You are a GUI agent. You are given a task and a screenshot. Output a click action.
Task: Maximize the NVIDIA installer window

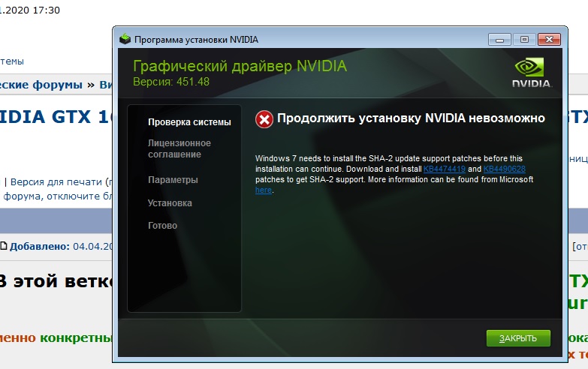(524, 39)
